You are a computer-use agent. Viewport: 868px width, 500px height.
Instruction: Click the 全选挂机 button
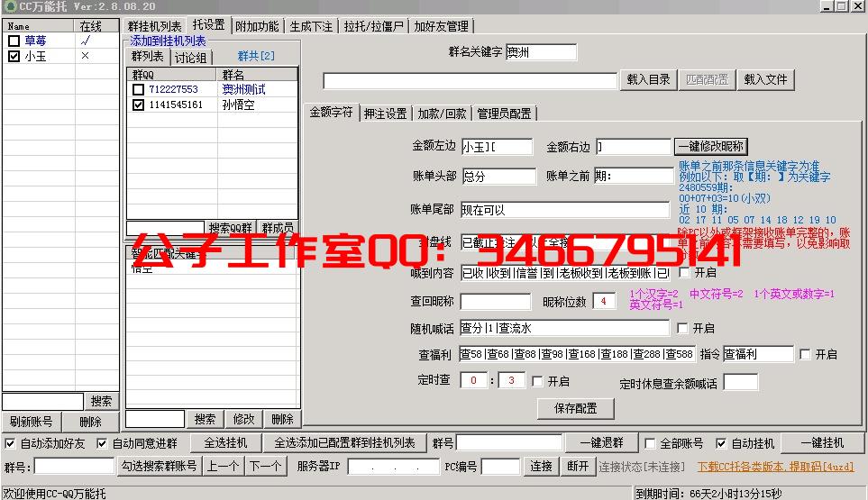225,443
